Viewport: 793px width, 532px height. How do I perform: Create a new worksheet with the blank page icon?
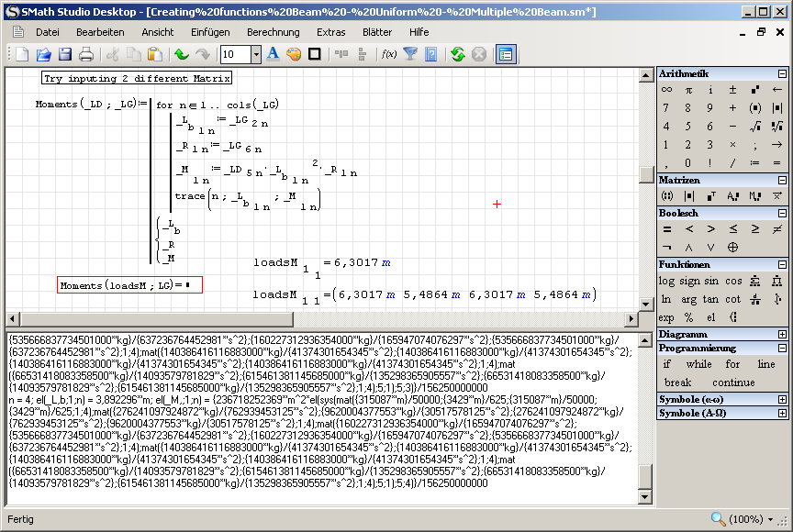coord(22,55)
